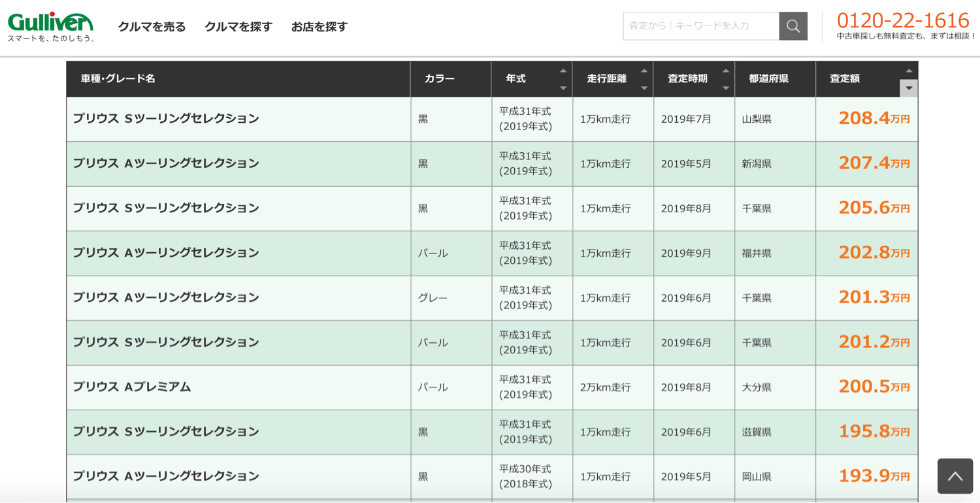Toggle the active 査定額 descending sort arrow
The height and width of the screenshot is (503, 980).
click(909, 86)
